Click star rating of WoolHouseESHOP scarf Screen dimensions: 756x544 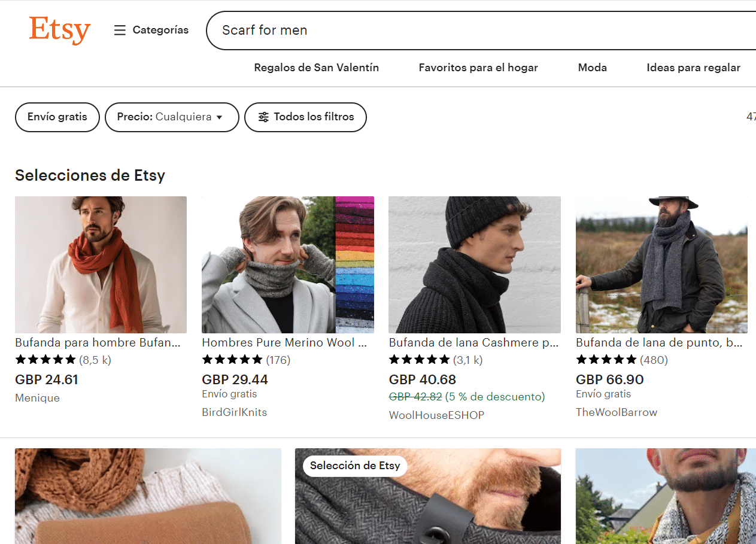[419, 360]
